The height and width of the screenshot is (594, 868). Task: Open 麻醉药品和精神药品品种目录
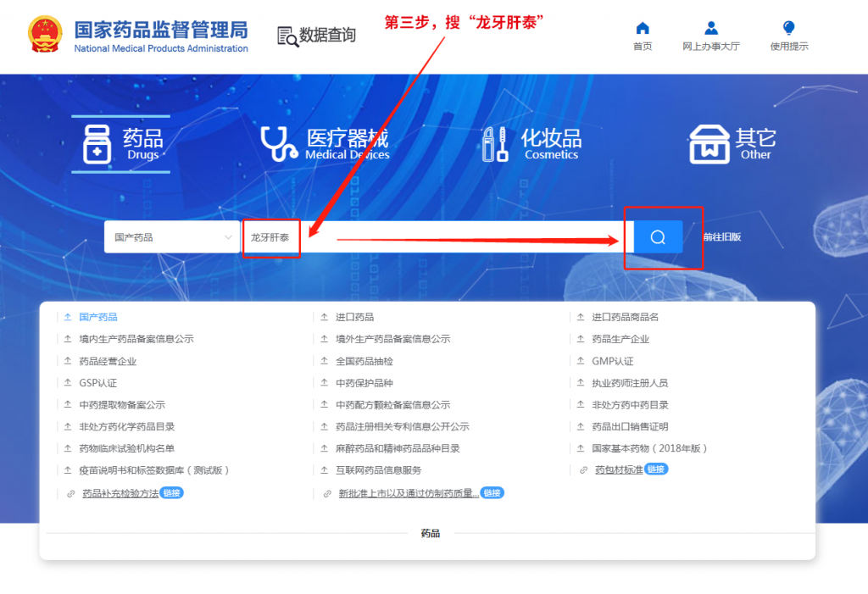(398, 448)
